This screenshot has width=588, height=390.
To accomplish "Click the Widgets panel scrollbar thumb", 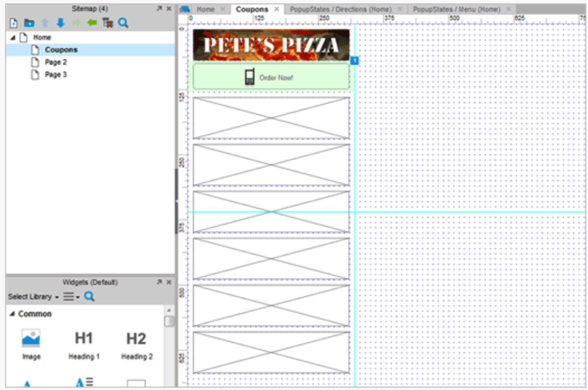I will point(169,321).
